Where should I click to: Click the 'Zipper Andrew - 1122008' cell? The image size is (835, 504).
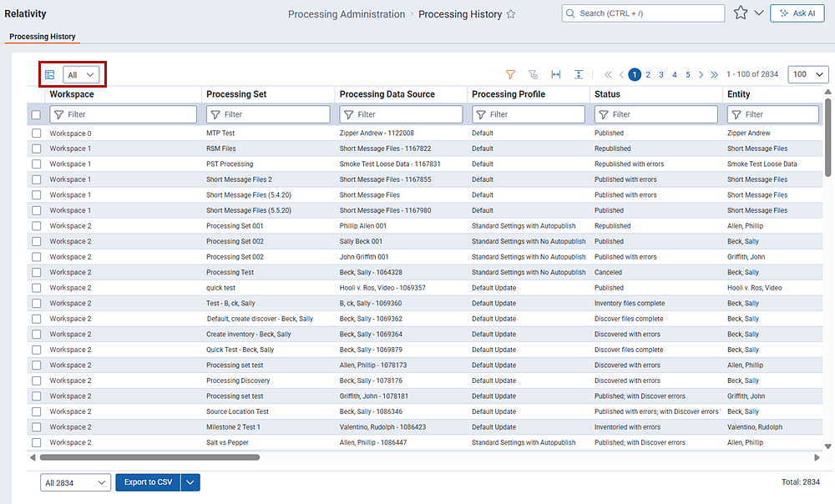[x=377, y=133]
